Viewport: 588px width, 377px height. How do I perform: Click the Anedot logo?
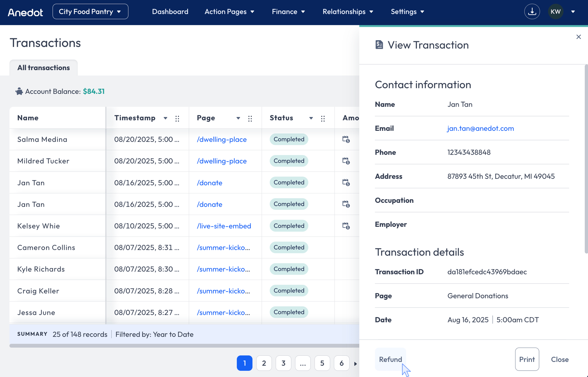tap(25, 12)
